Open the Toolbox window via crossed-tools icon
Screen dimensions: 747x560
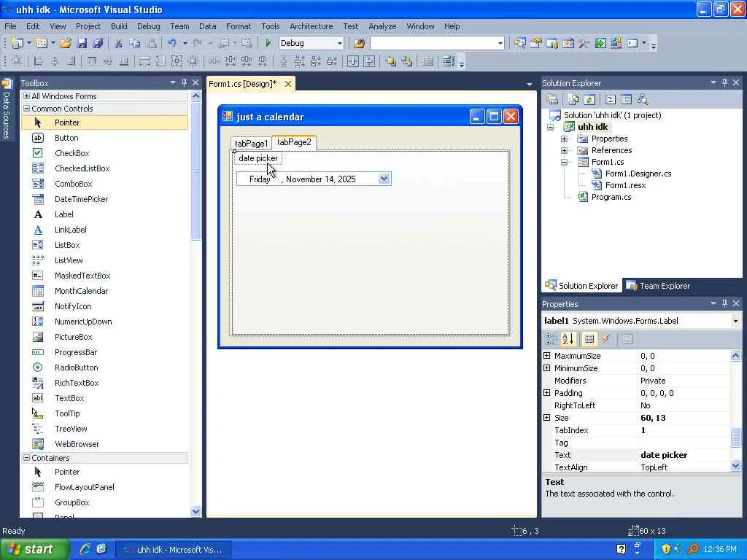point(584,43)
